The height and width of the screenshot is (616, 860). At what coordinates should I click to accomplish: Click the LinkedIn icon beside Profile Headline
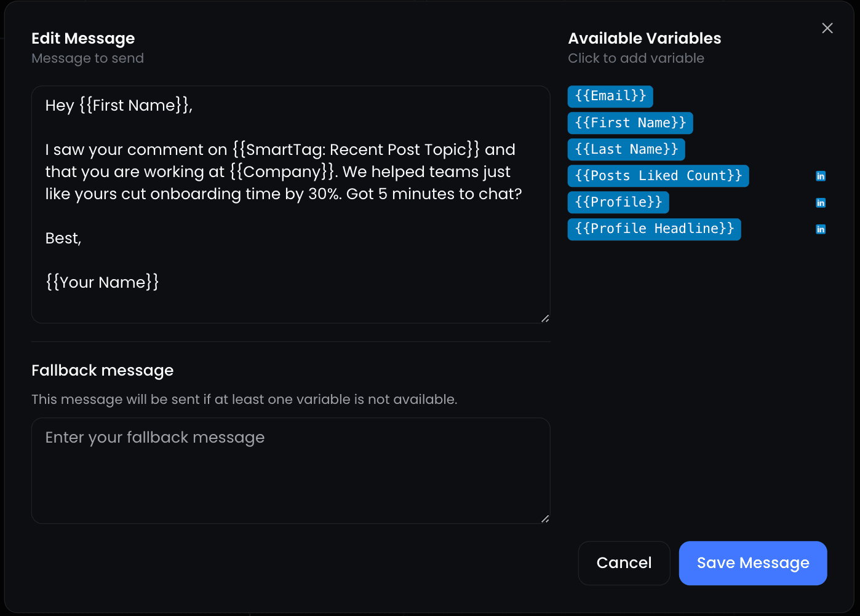pyautogui.click(x=821, y=229)
